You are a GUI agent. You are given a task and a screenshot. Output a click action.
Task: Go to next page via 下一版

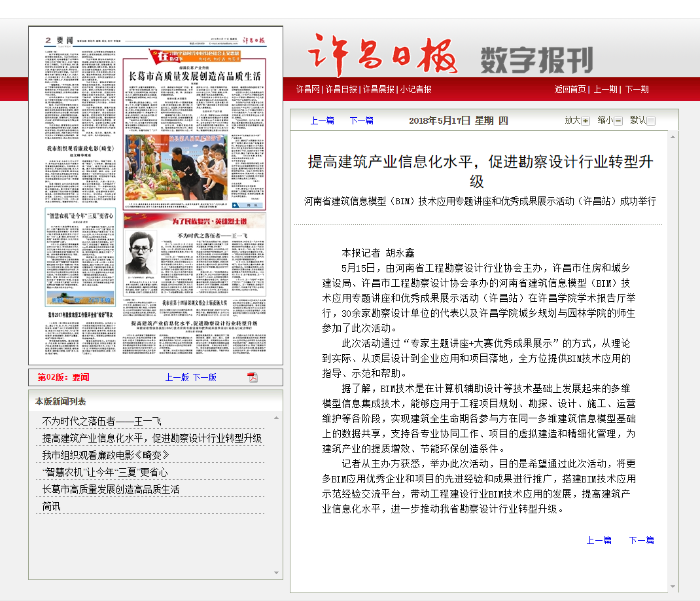(x=204, y=377)
